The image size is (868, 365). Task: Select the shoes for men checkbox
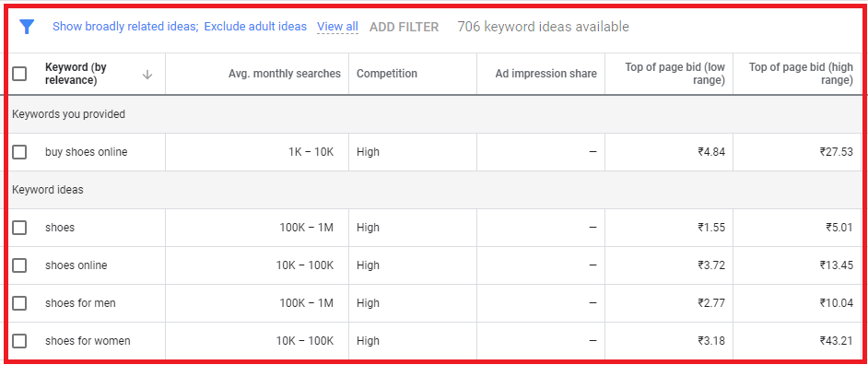(19, 303)
